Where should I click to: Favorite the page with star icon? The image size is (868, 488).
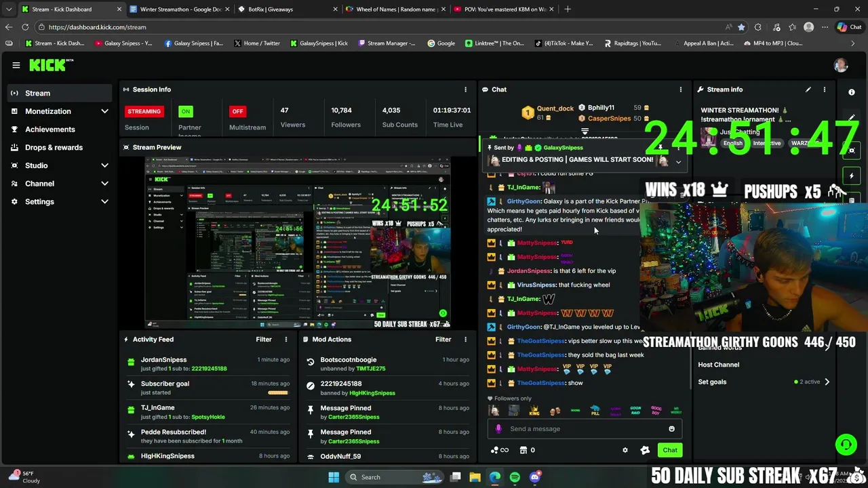click(x=741, y=27)
